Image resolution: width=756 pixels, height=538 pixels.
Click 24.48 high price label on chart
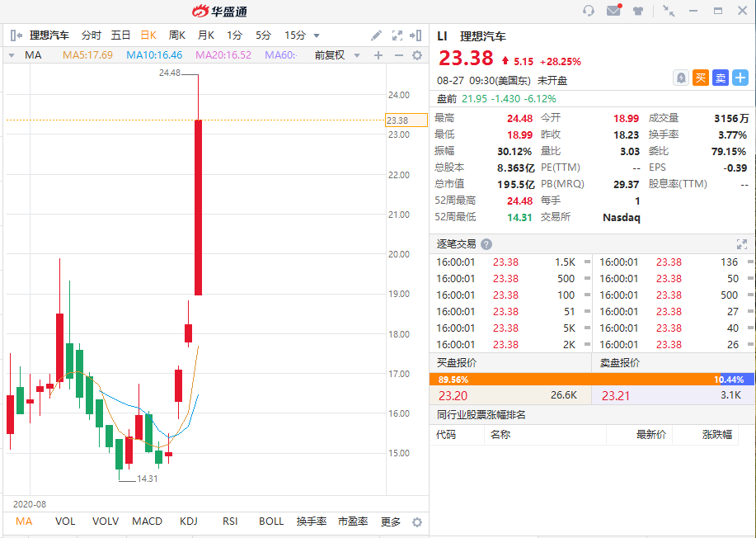pyautogui.click(x=170, y=73)
